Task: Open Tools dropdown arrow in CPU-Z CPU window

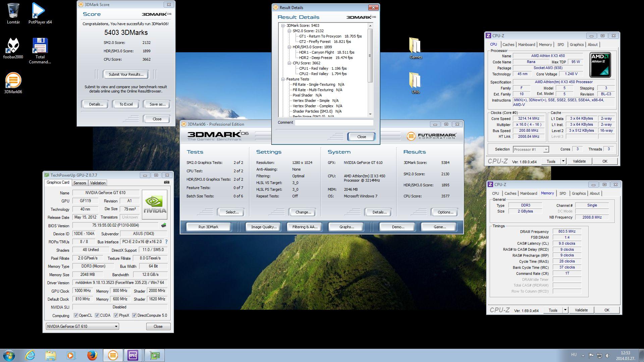Action: 563,161
